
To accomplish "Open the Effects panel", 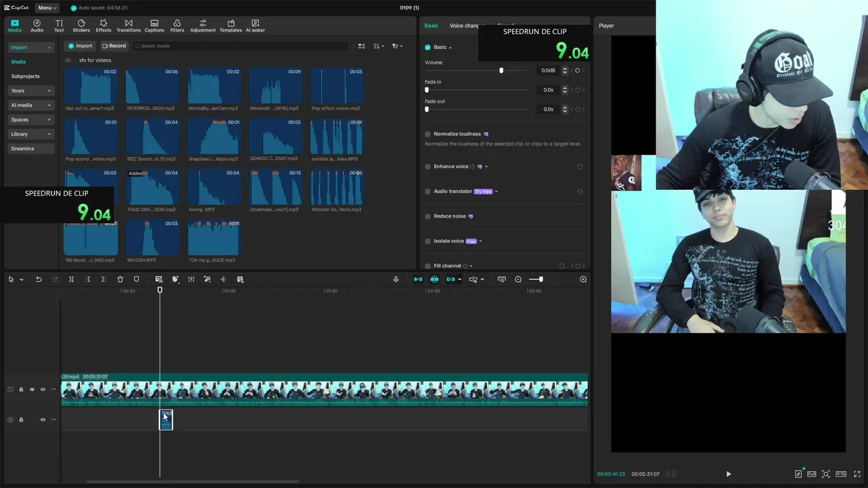I will point(103,26).
